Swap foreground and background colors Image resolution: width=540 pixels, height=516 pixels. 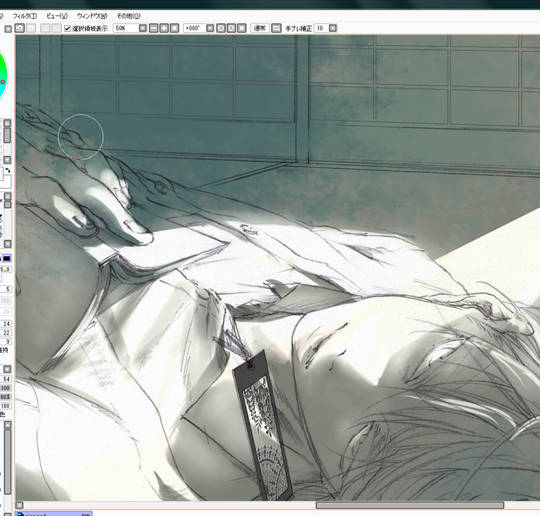pyautogui.click(x=8, y=170)
